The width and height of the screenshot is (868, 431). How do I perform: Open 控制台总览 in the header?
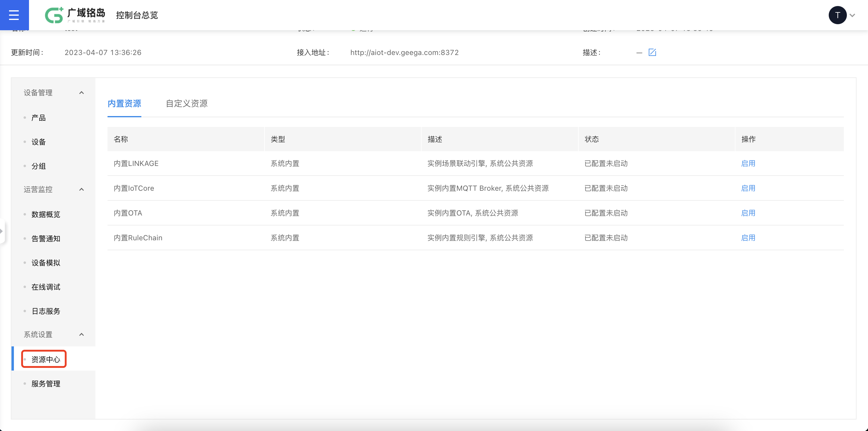[x=137, y=15]
